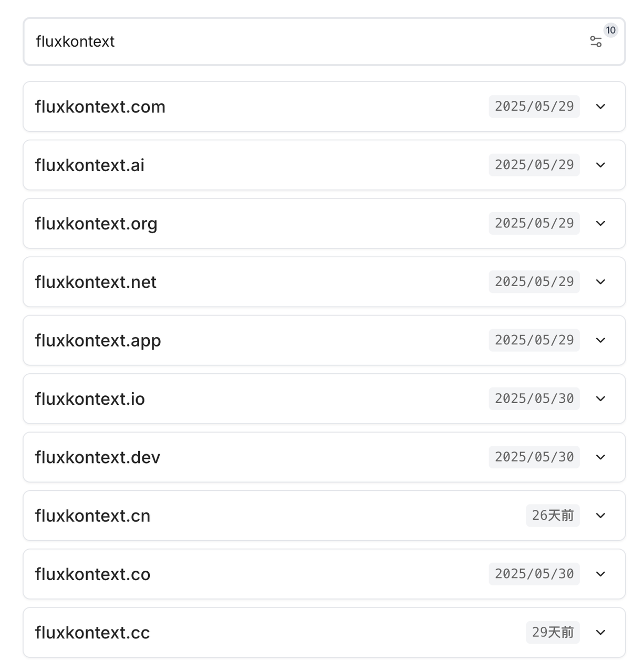Viewport: 643px width, 672px height.
Task: Expand the fluxkontext.ai row chevron
Action: tap(601, 165)
